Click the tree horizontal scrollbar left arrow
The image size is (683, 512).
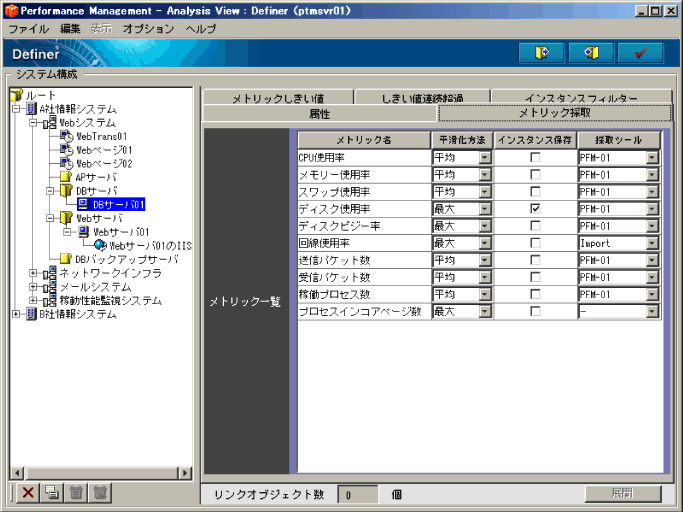[17, 472]
